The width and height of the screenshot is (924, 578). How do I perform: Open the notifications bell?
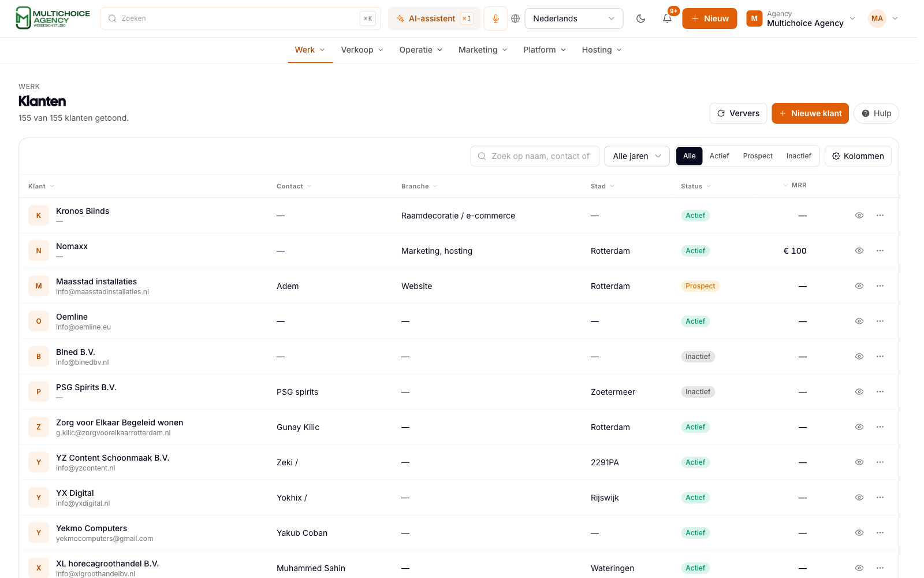pyautogui.click(x=667, y=18)
